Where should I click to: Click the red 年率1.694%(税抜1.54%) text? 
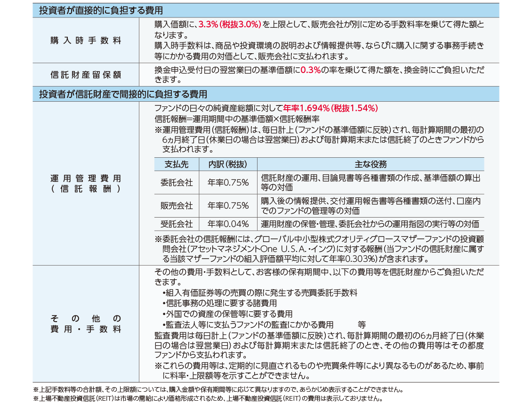tap(330, 108)
